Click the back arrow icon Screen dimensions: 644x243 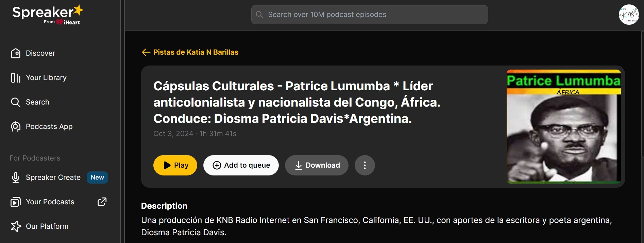click(146, 52)
